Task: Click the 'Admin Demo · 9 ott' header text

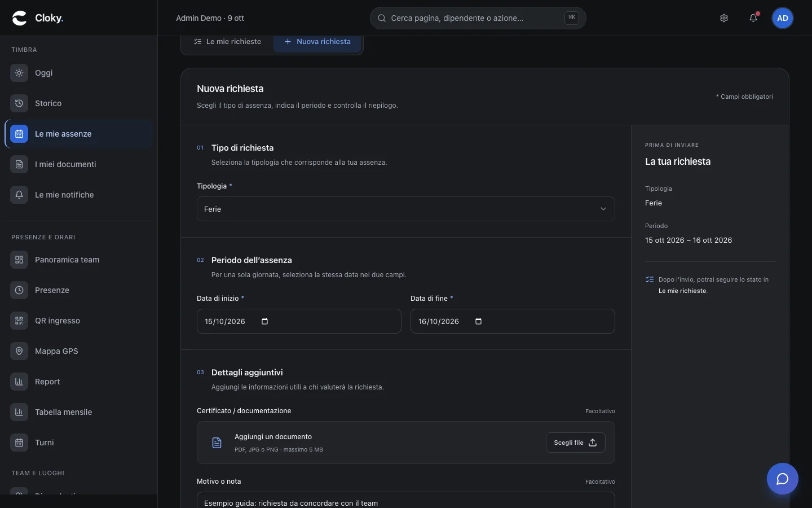Action: [210, 18]
